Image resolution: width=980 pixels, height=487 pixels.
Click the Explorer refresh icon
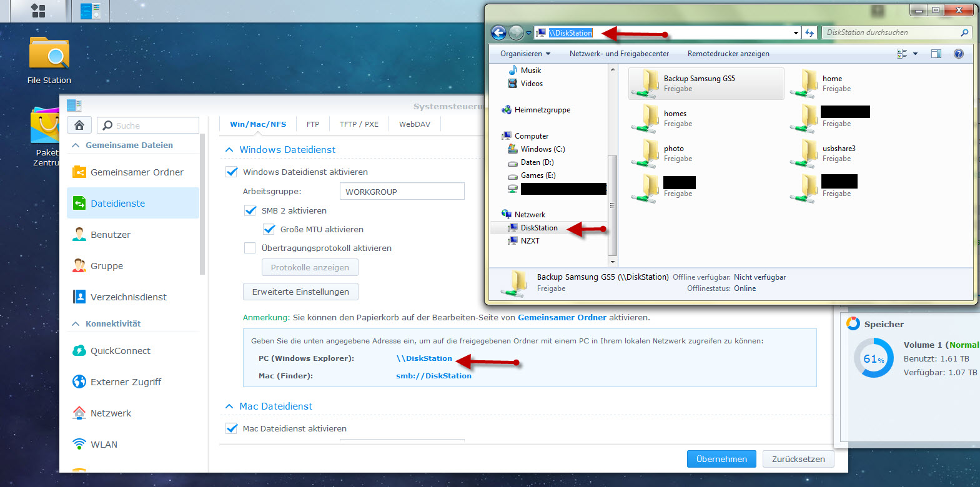[809, 32]
